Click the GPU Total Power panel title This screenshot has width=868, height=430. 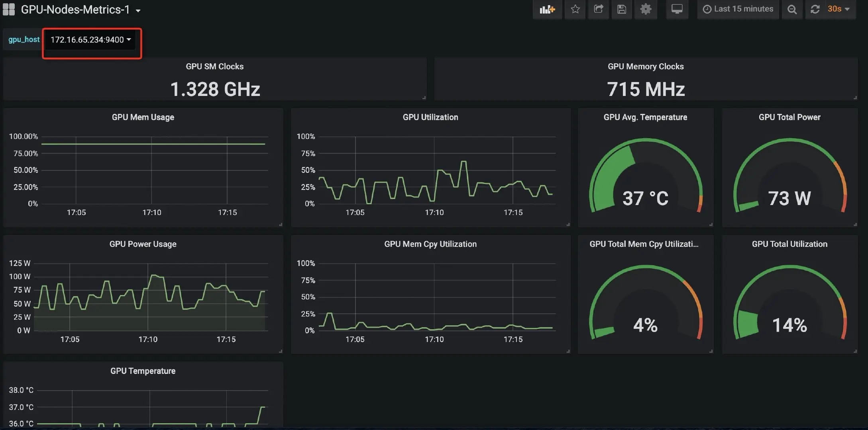tap(789, 117)
